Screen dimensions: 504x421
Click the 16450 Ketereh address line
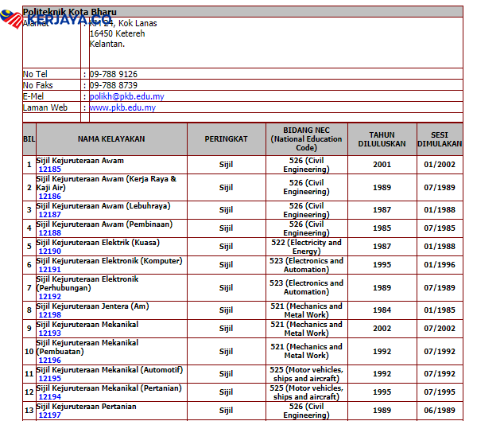(118, 33)
